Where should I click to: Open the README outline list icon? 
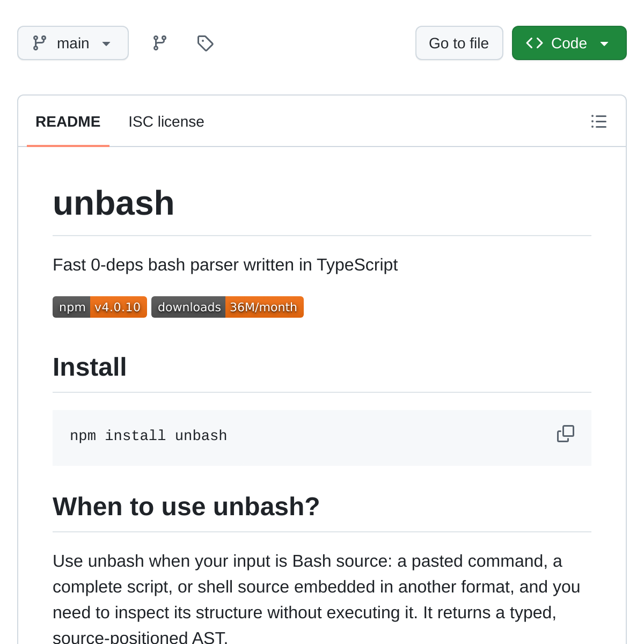[599, 121]
